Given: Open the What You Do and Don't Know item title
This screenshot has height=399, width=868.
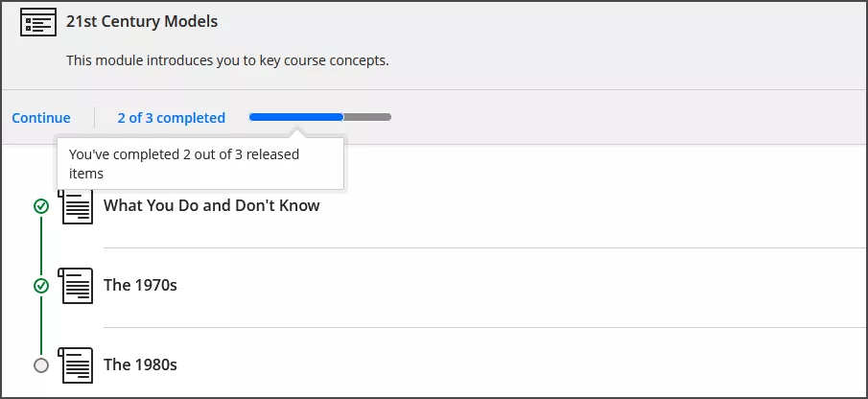Looking at the screenshot, I should pos(211,205).
